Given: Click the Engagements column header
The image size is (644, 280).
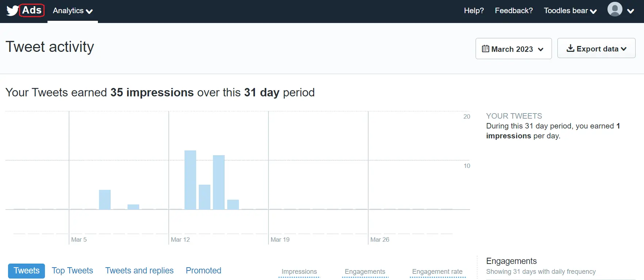Looking at the screenshot, I should click(x=365, y=272).
